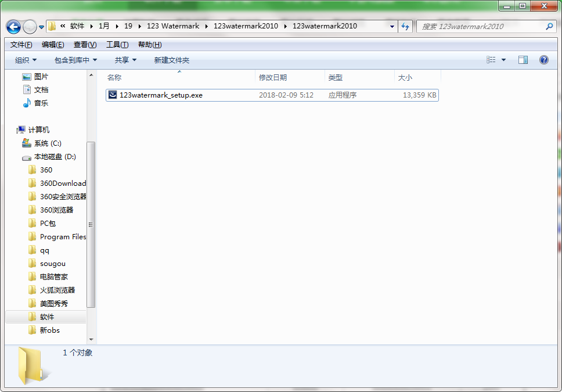This screenshot has height=392, width=562.
Task: Click the 123watermark_setup.exe application icon
Action: click(x=113, y=95)
